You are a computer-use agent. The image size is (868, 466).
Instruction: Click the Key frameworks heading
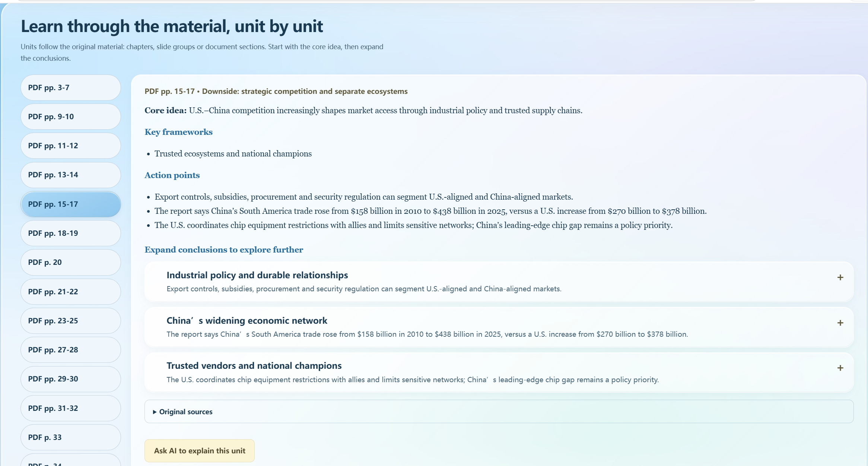[x=178, y=132]
